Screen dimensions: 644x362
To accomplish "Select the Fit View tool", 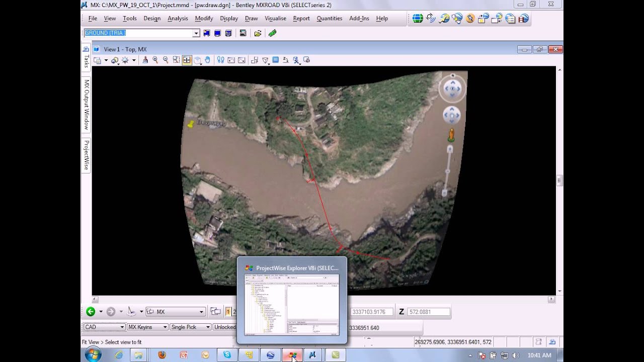I will coord(187,60).
